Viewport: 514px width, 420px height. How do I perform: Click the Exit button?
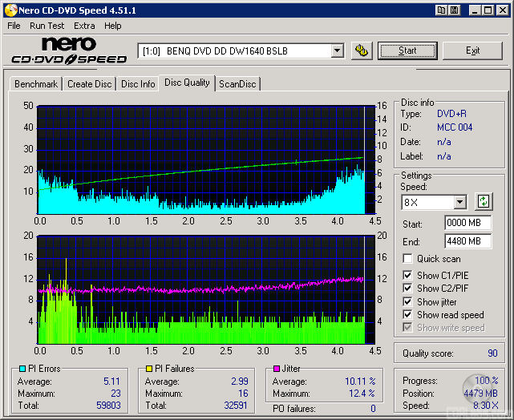click(x=472, y=50)
